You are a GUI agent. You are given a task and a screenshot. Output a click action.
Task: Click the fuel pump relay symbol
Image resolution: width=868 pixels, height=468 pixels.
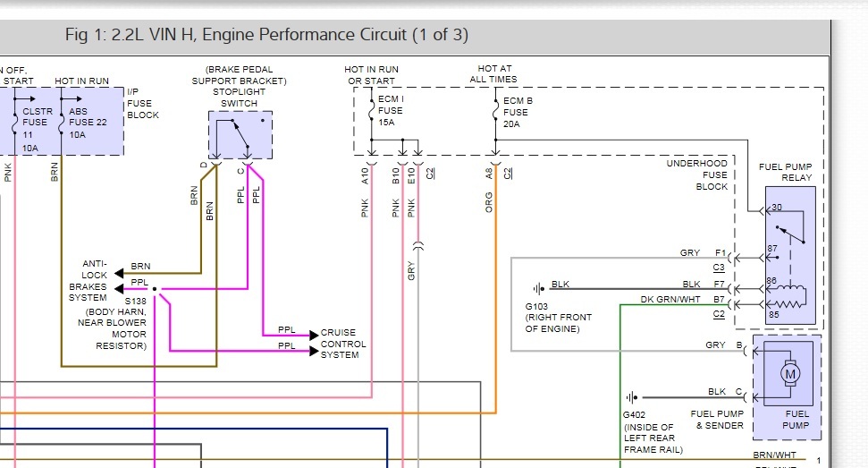click(x=788, y=257)
